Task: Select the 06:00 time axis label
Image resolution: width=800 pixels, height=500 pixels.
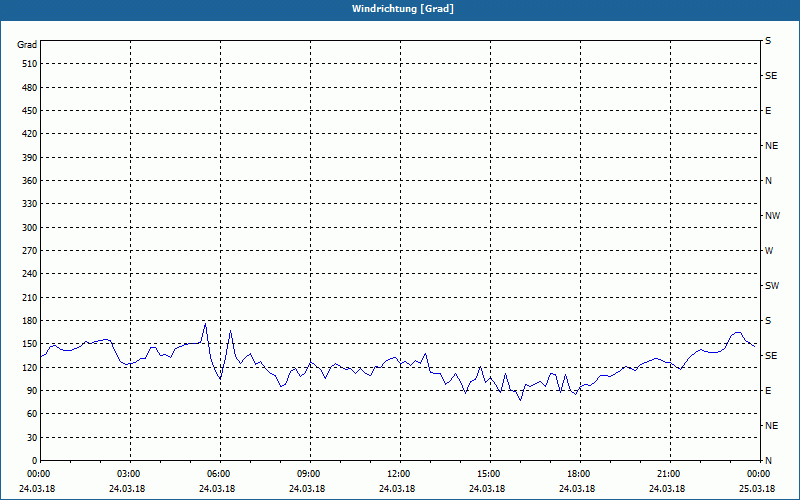Action: [217, 474]
